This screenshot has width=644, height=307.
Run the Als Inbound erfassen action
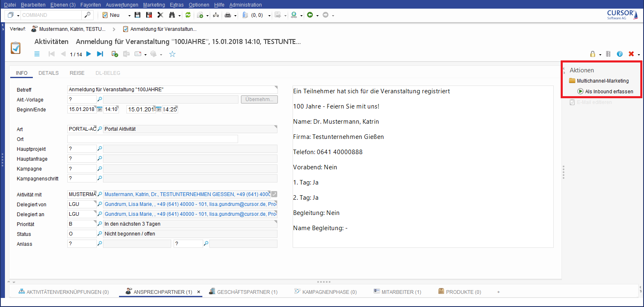point(609,92)
